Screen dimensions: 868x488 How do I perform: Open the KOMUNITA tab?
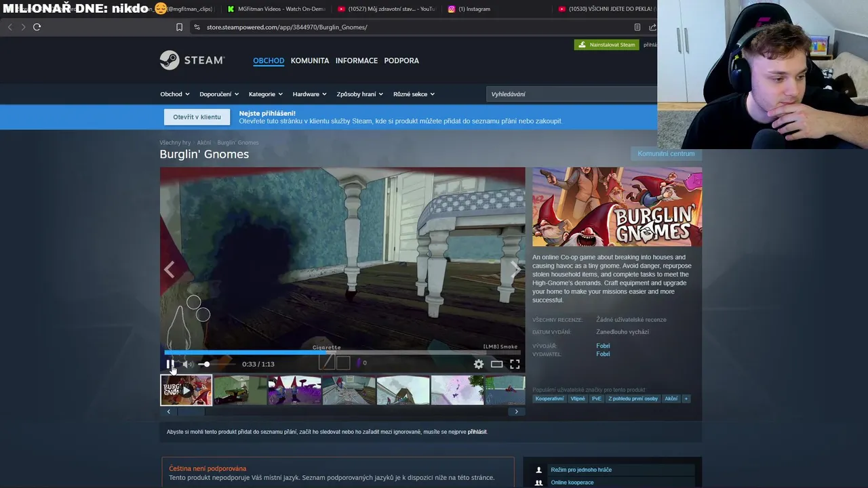(x=310, y=60)
